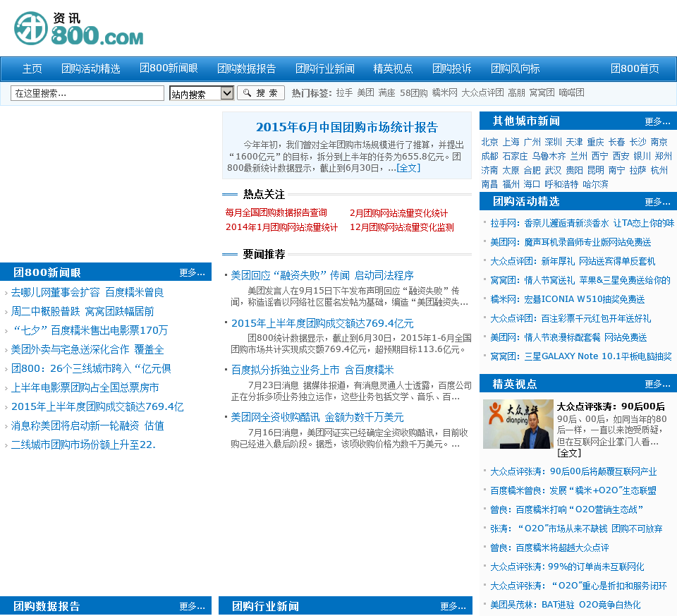Go to 团800首页 link
Viewport: 677px width, 616px height.
pos(635,68)
